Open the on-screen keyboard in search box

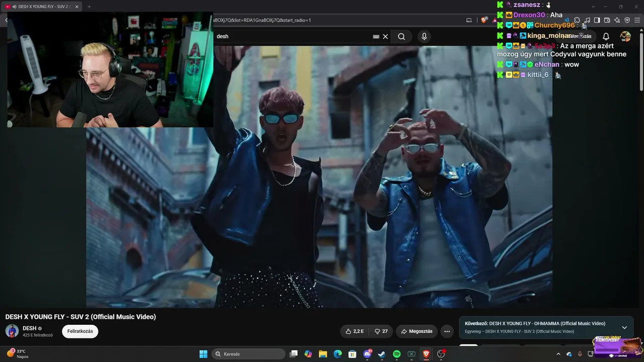pos(376,37)
